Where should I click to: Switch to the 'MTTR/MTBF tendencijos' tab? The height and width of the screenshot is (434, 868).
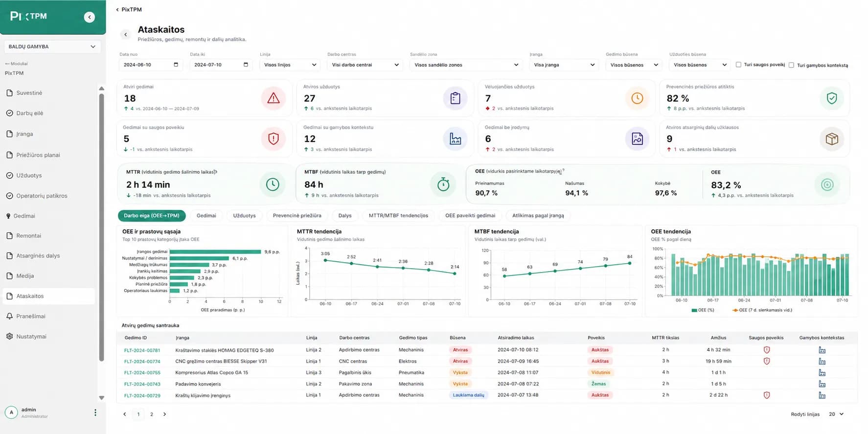click(398, 215)
